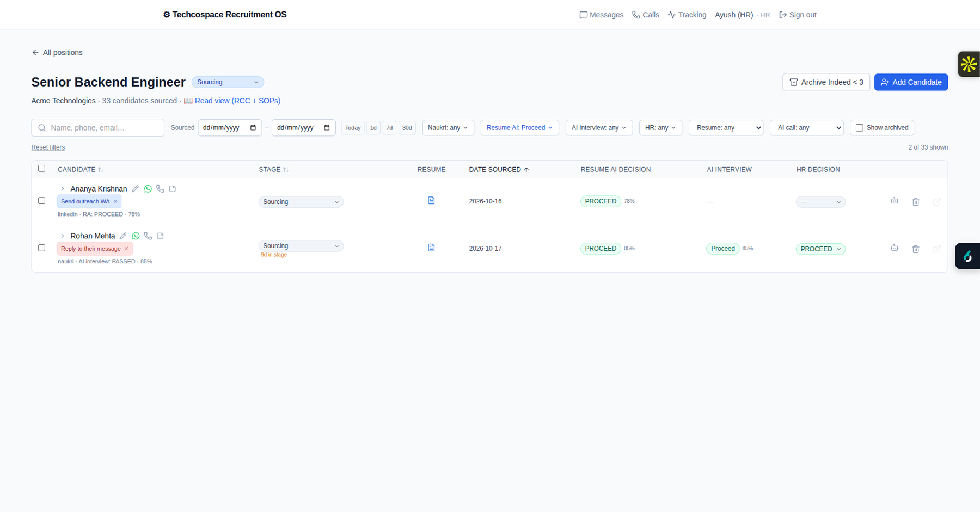Open the Naukri: any filter dropdown
The height and width of the screenshot is (512, 980).
point(448,128)
